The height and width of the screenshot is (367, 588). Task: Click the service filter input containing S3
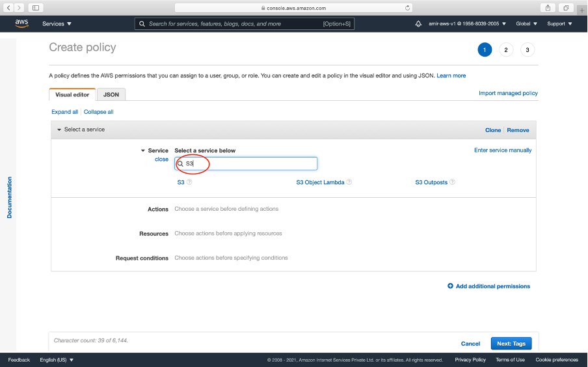(x=246, y=163)
